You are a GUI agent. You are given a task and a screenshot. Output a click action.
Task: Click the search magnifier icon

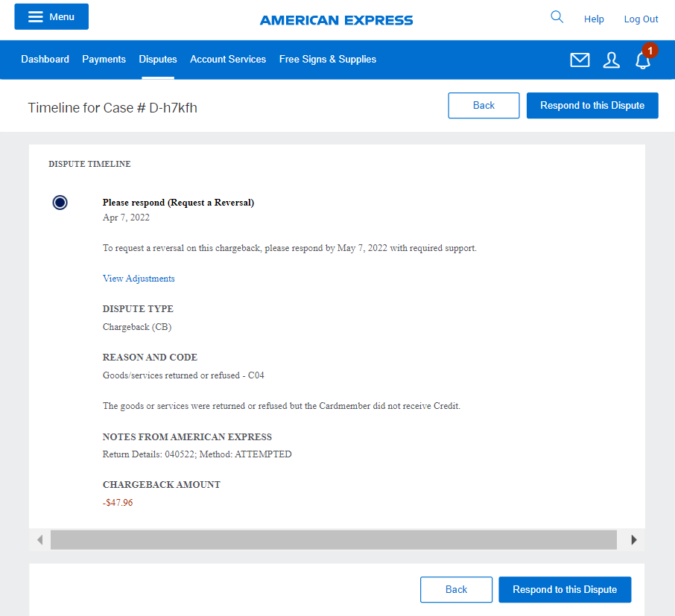click(557, 17)
